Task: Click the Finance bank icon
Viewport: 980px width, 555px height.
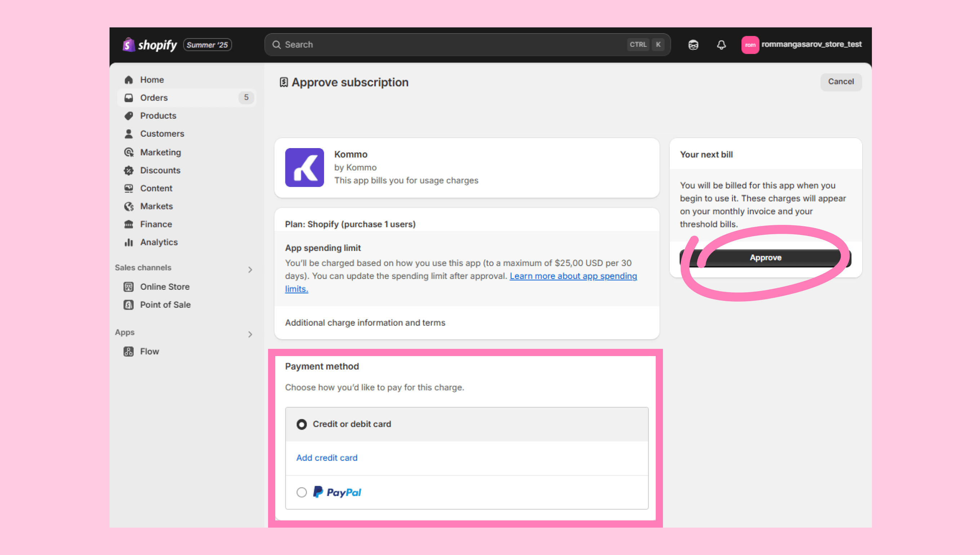Action: click(129, 224)
